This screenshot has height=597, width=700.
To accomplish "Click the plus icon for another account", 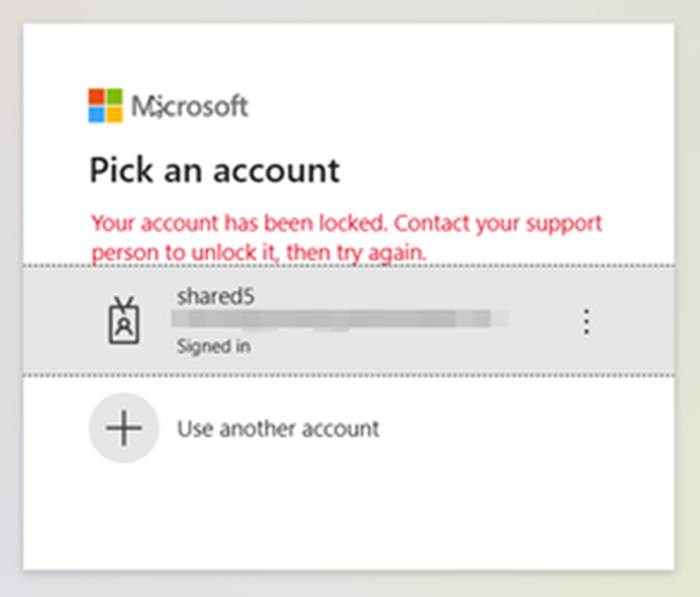I will (x=124, y=427).
